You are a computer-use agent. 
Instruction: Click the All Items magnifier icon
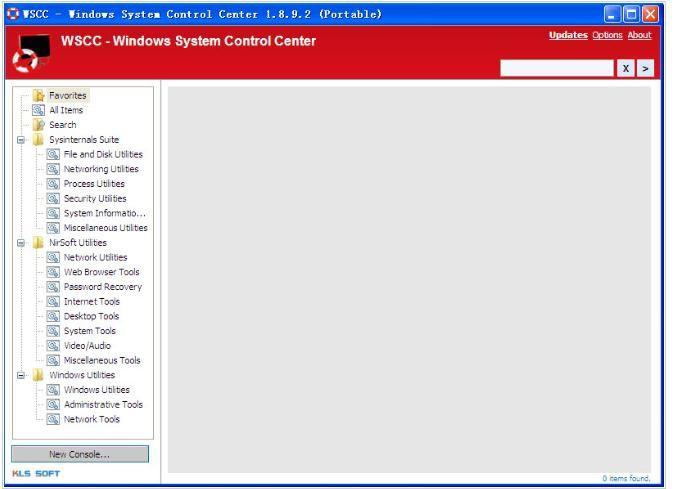pos(39,110)
